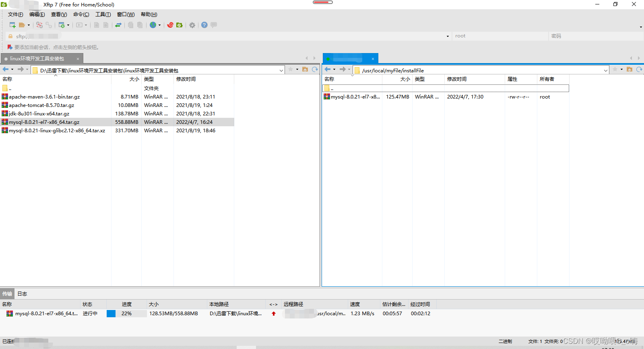The height and width of the screenshot is (349, 644).
Task: Click the paste icon in the toolbar
Action: coord(140,25)
